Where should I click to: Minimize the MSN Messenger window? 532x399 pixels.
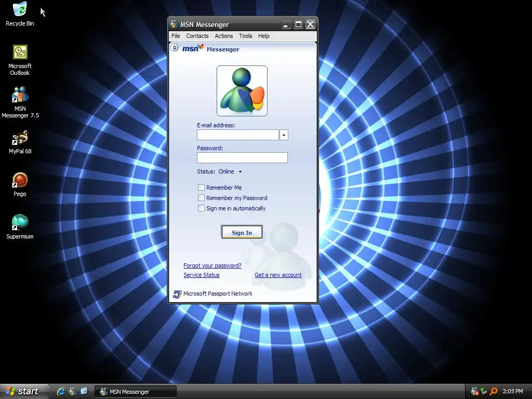(286, 24)
